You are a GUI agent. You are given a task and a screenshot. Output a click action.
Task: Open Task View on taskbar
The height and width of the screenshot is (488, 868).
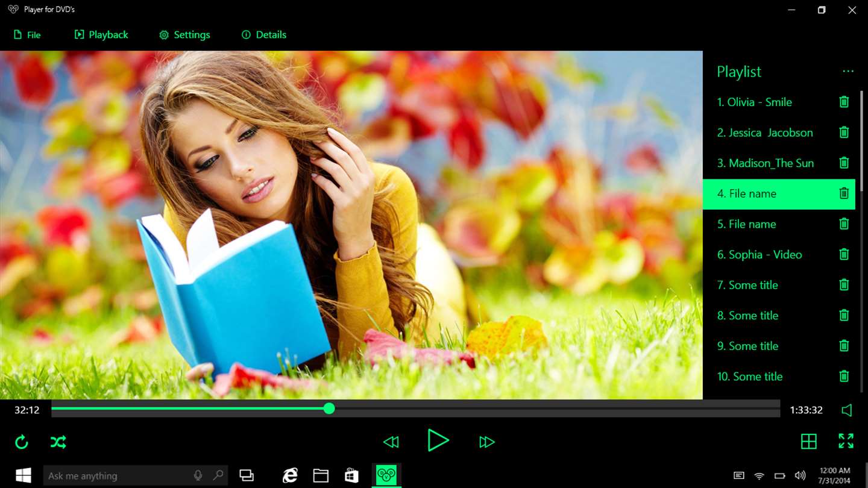point(247,475)
